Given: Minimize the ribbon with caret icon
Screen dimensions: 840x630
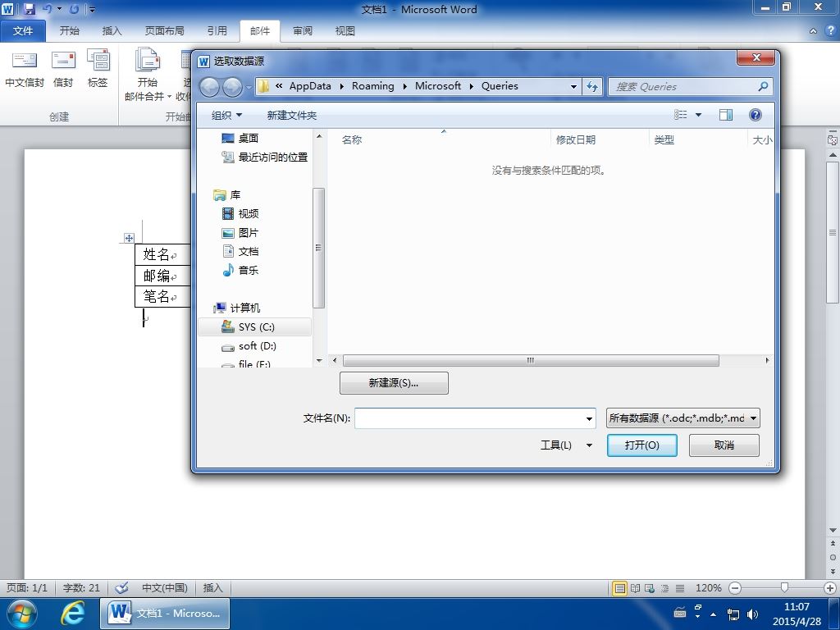Looking at the screenshot, I should (x=813, y=31).
